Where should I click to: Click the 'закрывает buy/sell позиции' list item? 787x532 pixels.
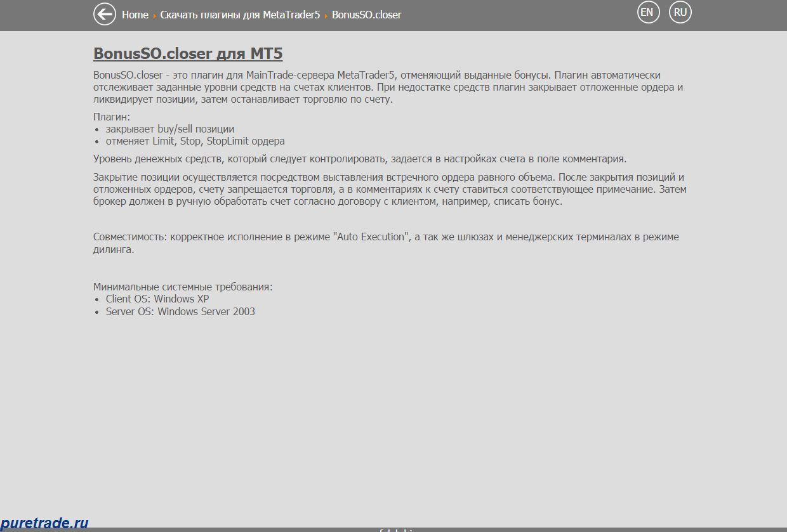170,129
